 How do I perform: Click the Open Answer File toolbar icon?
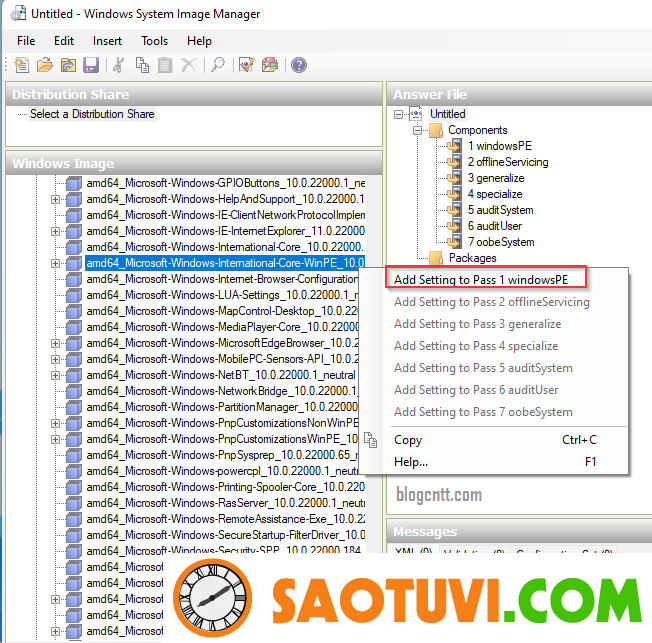(44, 65)
